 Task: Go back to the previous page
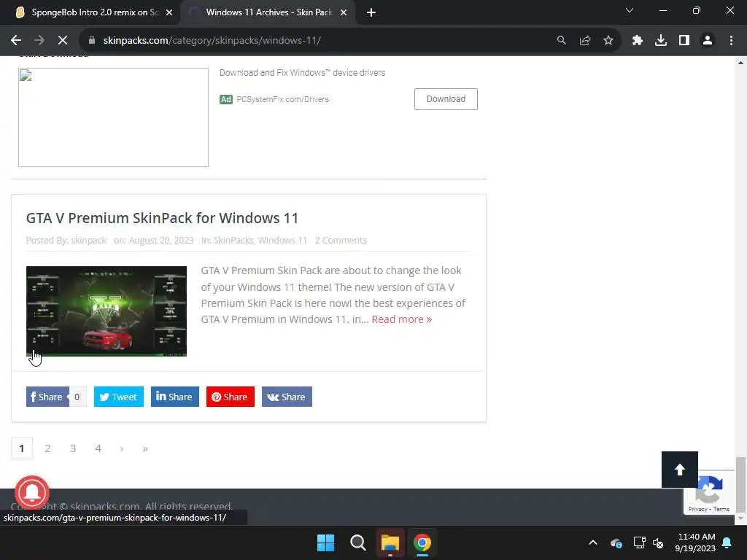pos(16,41)
